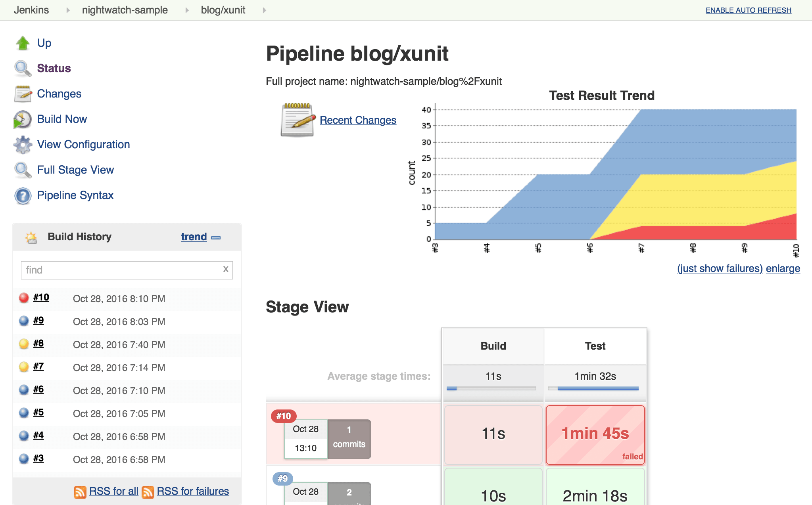Click the View Configuration gear icon
Screen dimensions: 812x505
(x=23, y=145)
